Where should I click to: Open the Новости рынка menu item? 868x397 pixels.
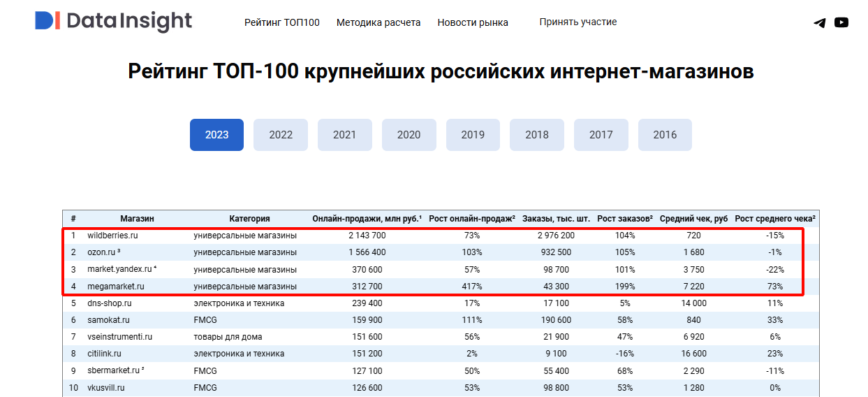[473, 22]
